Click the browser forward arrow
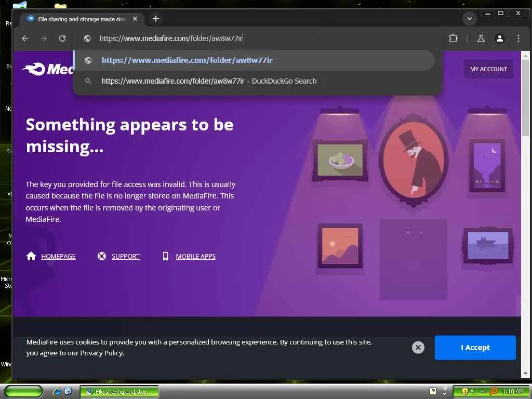The image size is (532, 399). coord(44,38)
